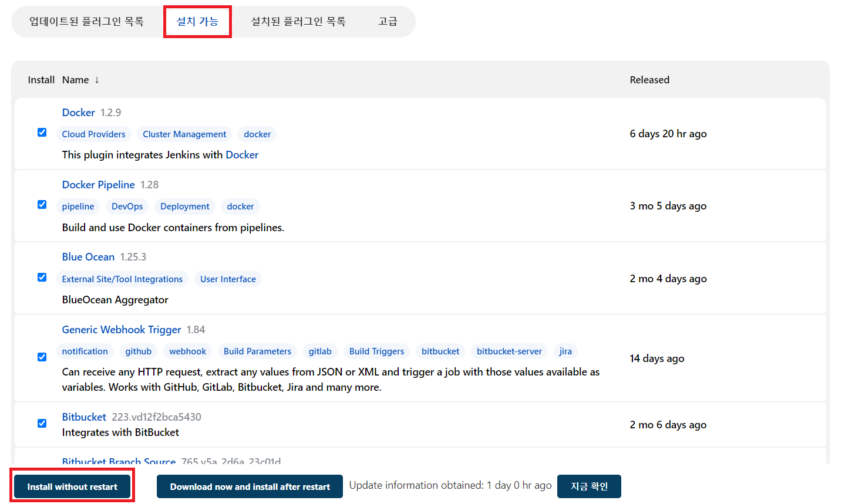The height and width of the screenshot is (504, 845).
Task: Click the docker tag in Docker row
Action: [257, 134]
